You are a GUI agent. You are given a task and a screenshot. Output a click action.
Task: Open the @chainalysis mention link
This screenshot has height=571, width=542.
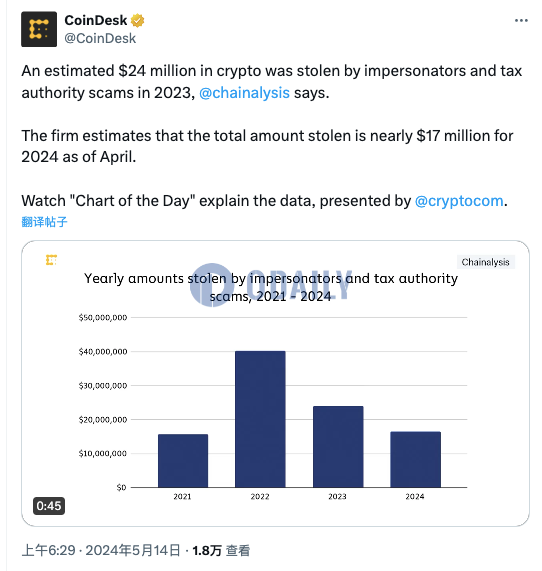pos(244,93)
